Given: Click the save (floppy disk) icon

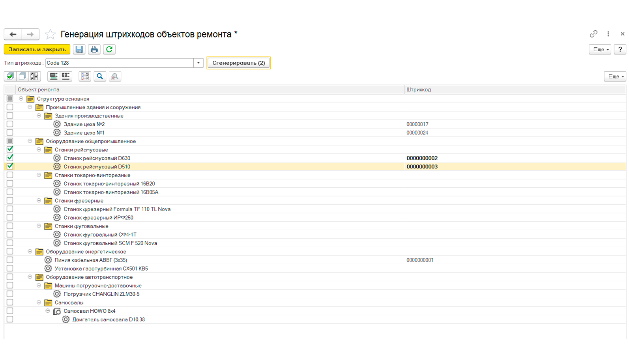Looking at the screenshot, I should [79, 49].
